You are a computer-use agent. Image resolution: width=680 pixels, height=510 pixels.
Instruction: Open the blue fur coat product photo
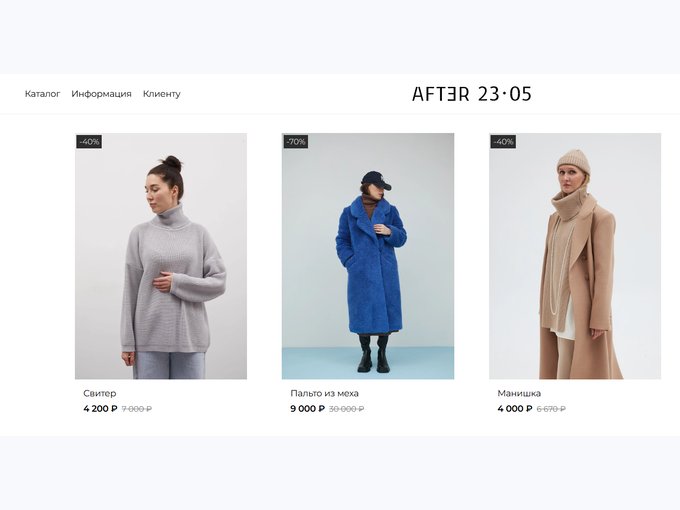[x=368, y=256]
